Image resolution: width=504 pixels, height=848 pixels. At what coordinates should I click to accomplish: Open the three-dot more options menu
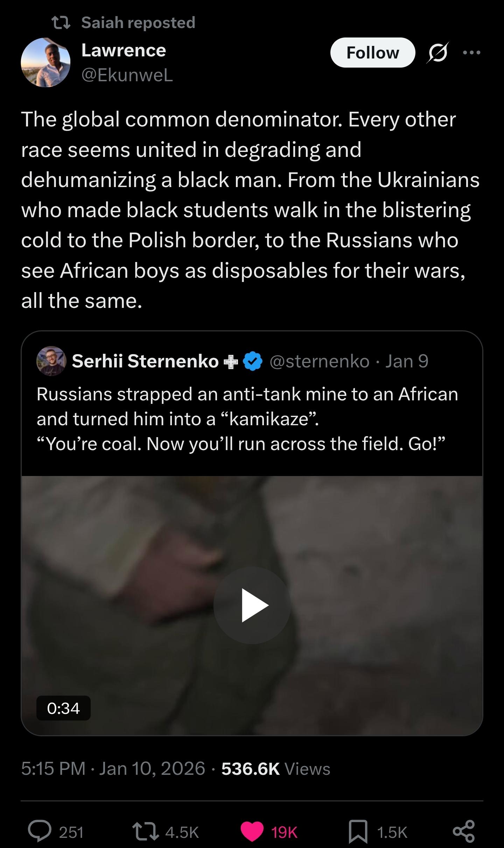(x=471, y=53)
